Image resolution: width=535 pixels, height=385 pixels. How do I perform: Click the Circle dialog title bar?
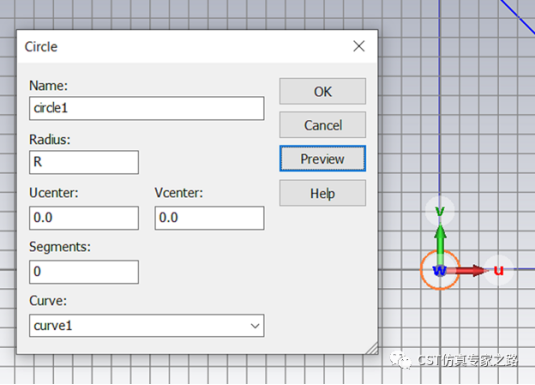184,46
